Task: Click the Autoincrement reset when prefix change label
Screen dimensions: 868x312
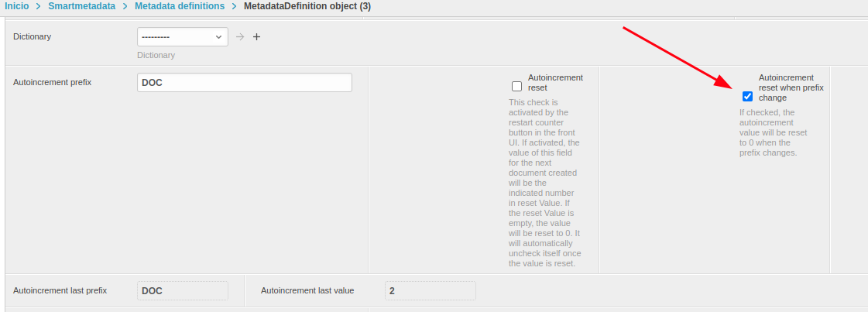Action: [791, 87]
